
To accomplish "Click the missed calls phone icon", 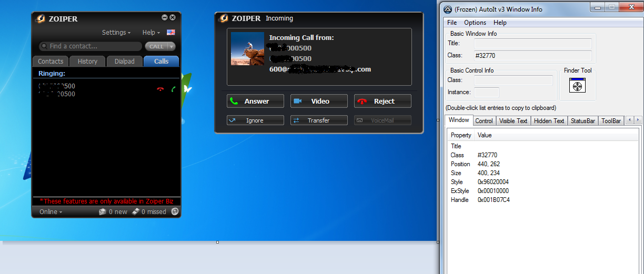I will click(x=135, y=211).
